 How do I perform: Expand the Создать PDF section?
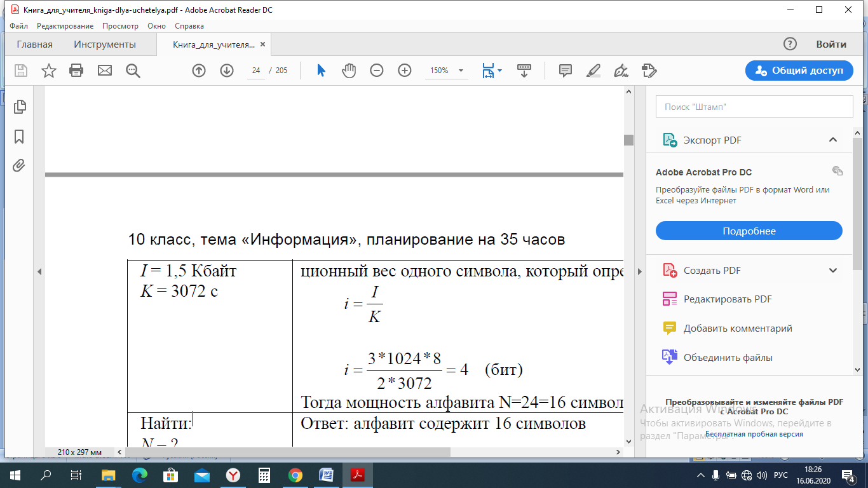(833, 271)
